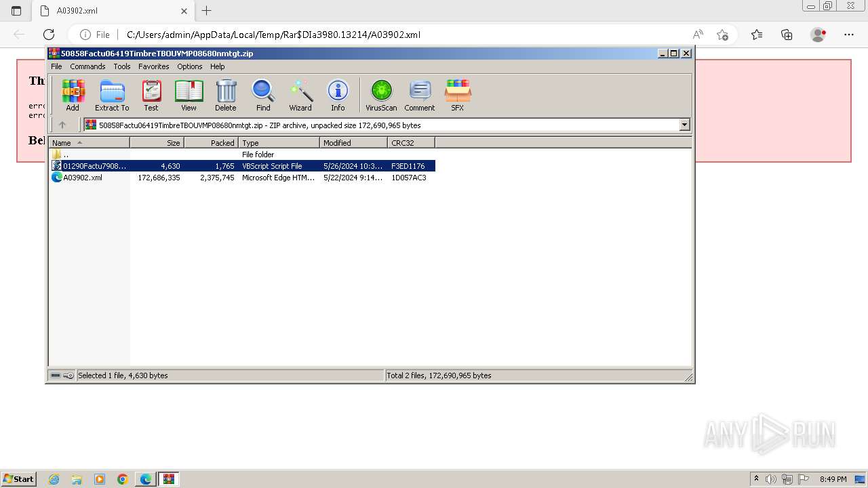Click the A03902.xml packed size 2,375,745

[217, 178]
